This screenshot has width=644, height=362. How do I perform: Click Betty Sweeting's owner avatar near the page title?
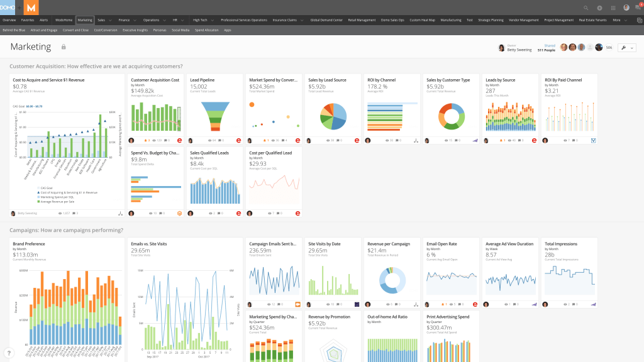501,47
